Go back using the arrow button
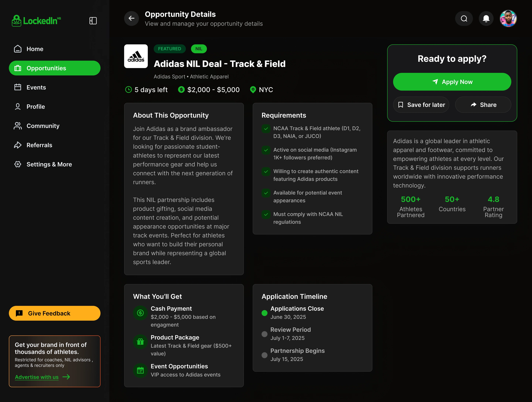Image resolution: width=532 pixels, height=402 pixels. [x=132, y=18]
